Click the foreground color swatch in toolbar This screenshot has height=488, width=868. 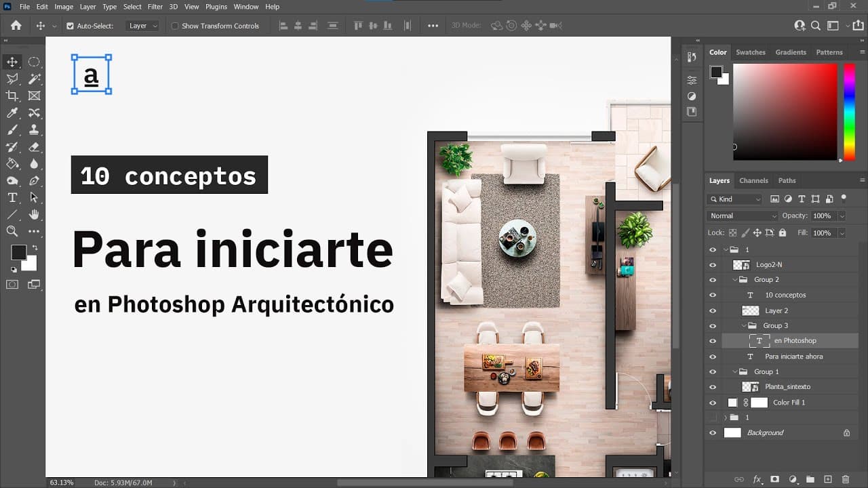[18, 252]
